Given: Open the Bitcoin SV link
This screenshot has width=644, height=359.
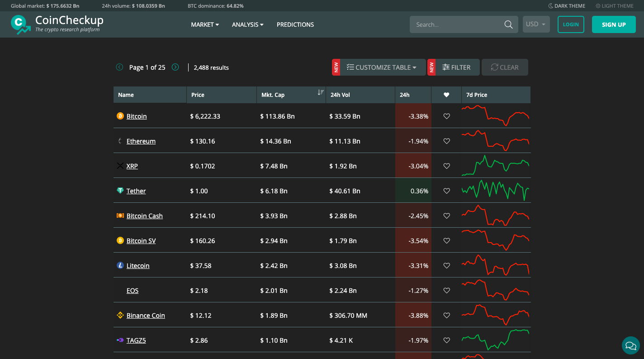Looking at the screenshot, I should (141, 241).
